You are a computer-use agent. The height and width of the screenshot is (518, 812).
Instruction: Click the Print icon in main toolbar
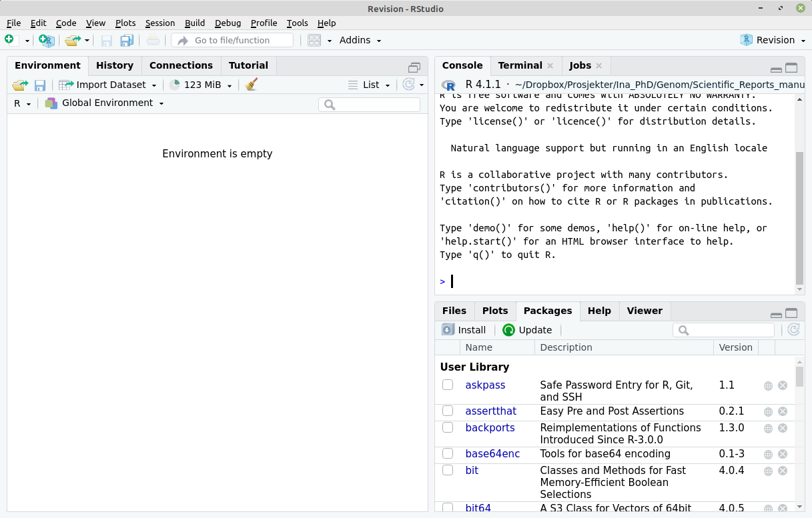153,40
